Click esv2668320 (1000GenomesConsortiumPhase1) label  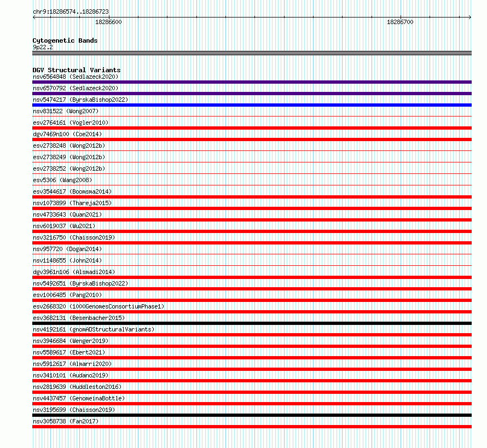coord(98,306)
